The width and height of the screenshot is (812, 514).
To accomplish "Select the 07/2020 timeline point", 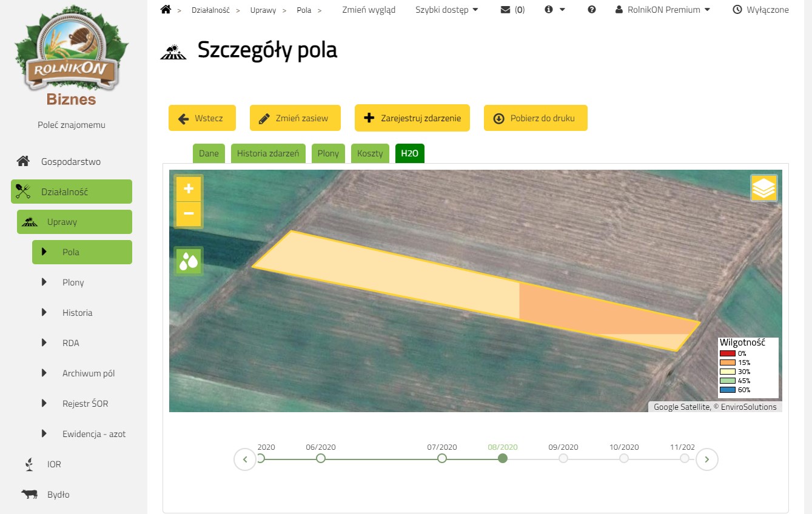I will (442, 458).
